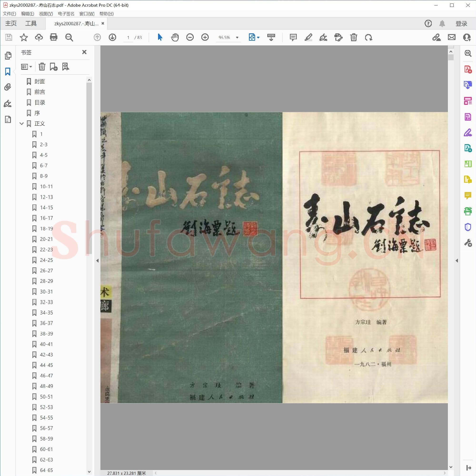Viewport: 476px width, 476px height.
Task: Click the page number input field
Action: coord(128,37)
